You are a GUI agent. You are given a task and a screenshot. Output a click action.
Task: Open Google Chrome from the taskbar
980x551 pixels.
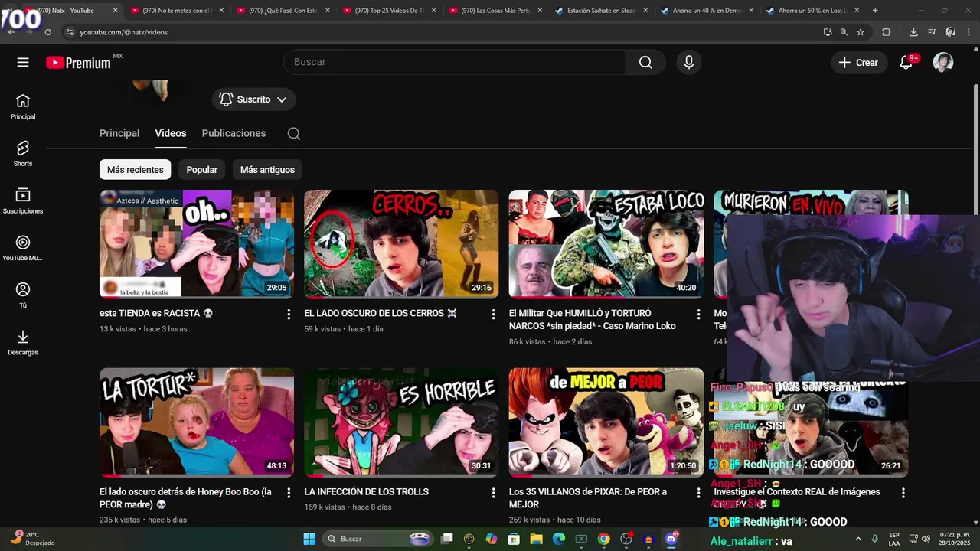(x=604, y=539)
